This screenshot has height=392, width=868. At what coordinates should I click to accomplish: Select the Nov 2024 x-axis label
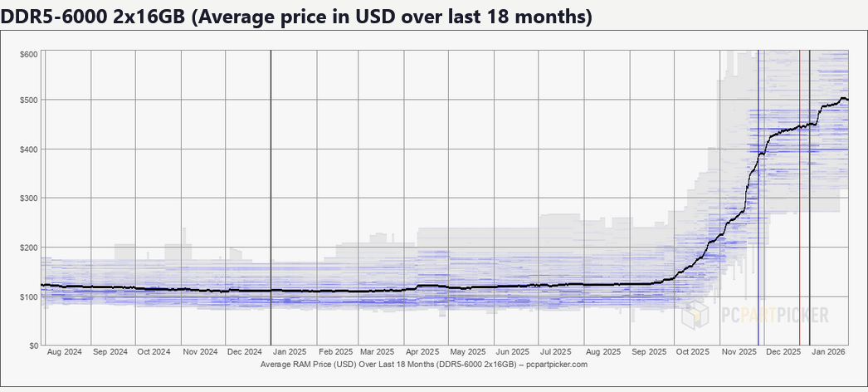[201, 353]
